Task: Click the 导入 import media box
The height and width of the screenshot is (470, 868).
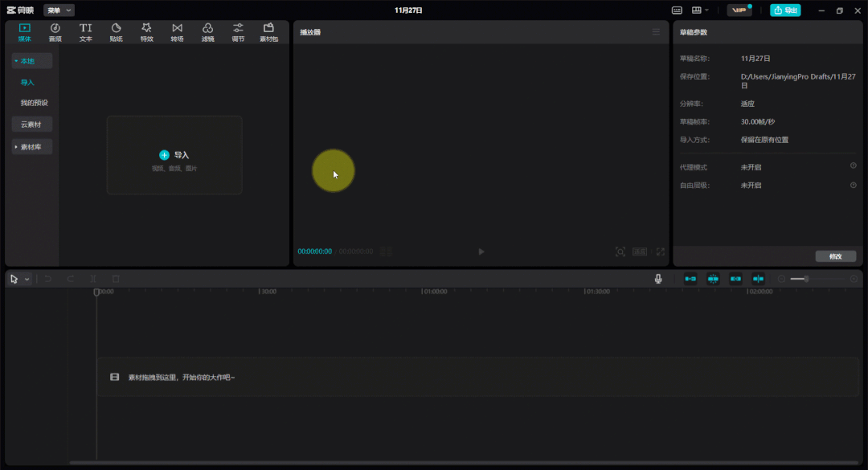Action: 174,155
